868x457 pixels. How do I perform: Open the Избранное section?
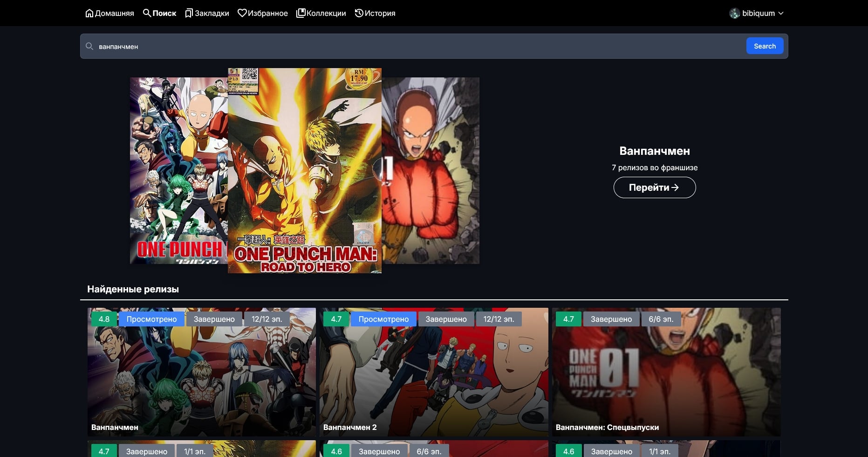point(263,13)
